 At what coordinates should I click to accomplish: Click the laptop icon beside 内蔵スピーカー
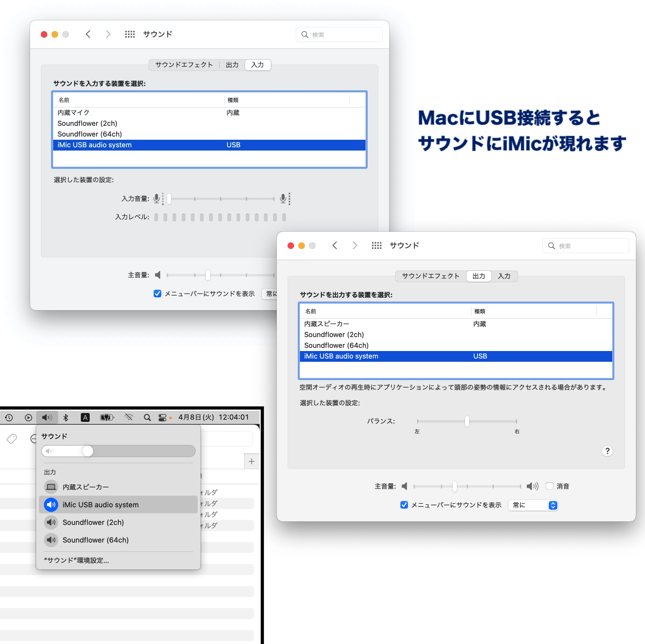tap(51, 487)
